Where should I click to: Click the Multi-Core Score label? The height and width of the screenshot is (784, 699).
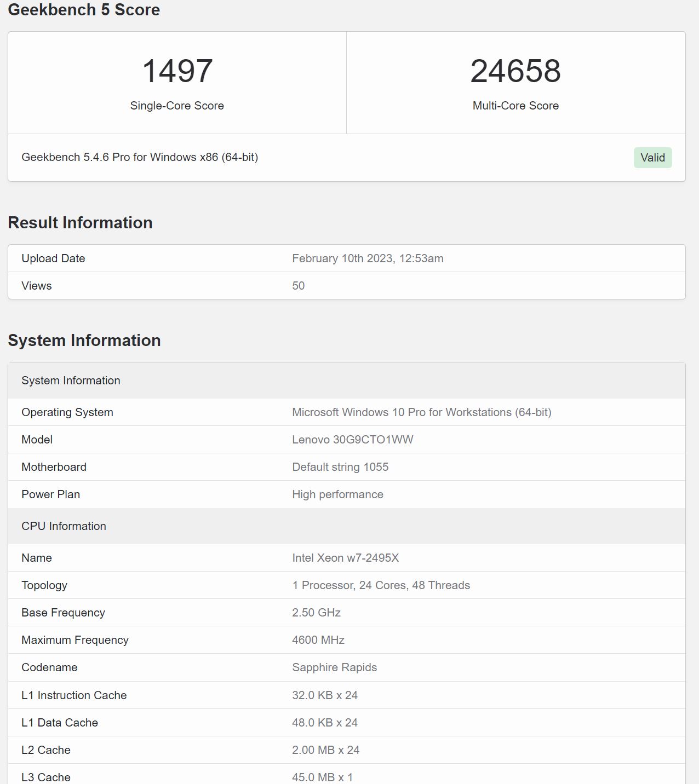(x=515, y=106)
